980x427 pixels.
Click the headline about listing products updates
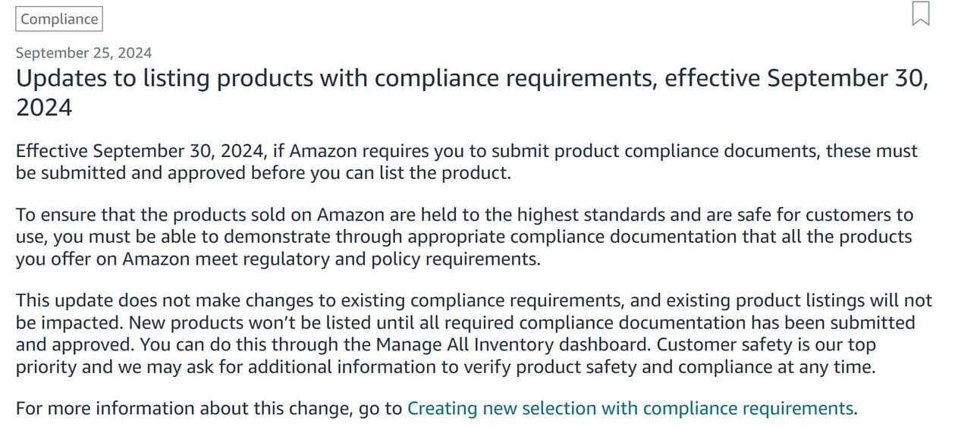(472, 93)
